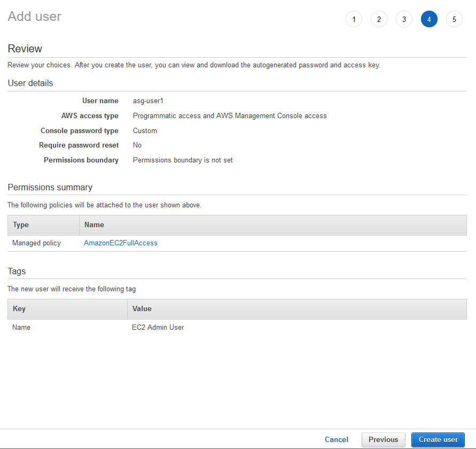Open the AmazonEC2FullAccess policy link
476x449 pixels.
[121, 243]
